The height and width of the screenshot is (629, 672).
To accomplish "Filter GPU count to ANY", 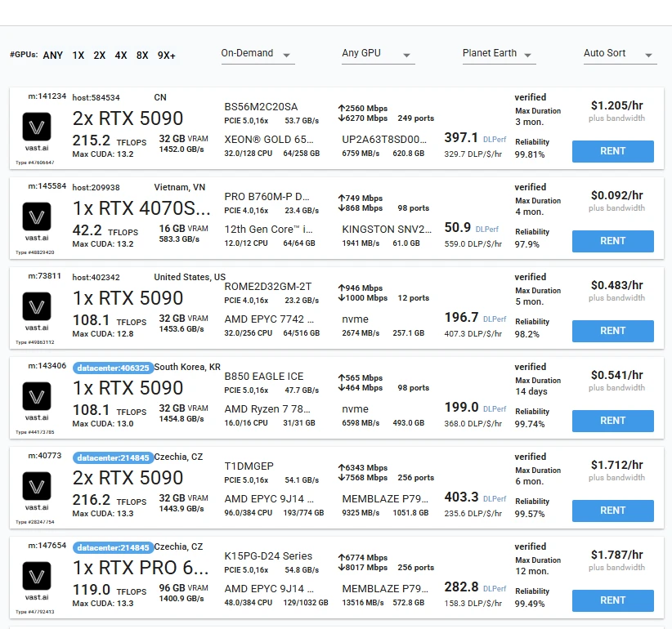I will pyautogui.click(x=52, y=56).
